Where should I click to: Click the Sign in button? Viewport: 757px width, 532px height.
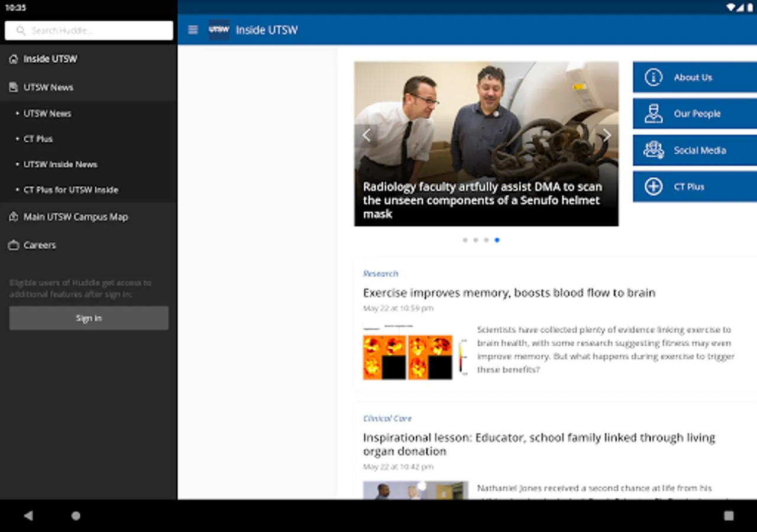click(x=89, y=318)
